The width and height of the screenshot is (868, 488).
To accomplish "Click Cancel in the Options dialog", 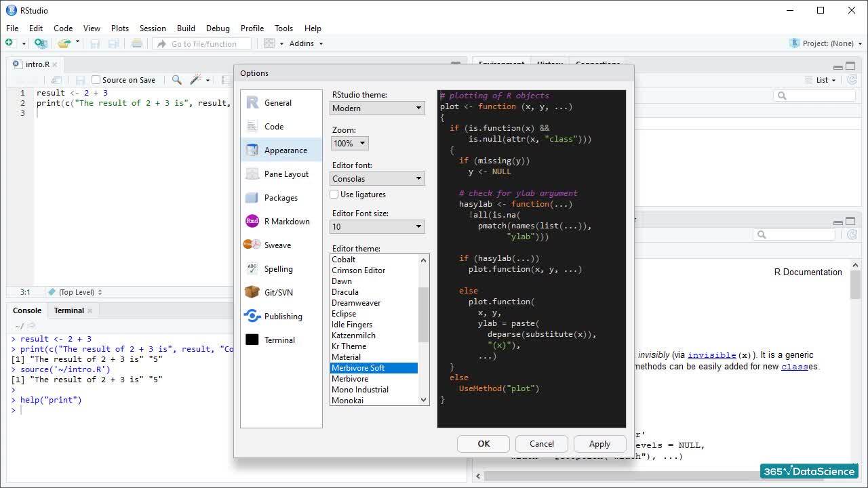I will (542, 444).
